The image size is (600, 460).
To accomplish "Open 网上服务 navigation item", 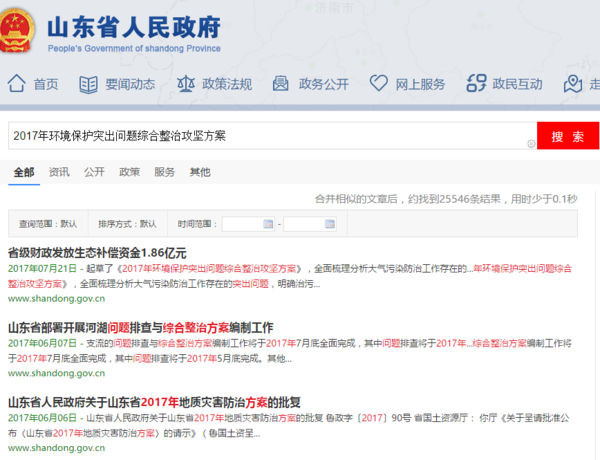I will [x=420, y=84].
